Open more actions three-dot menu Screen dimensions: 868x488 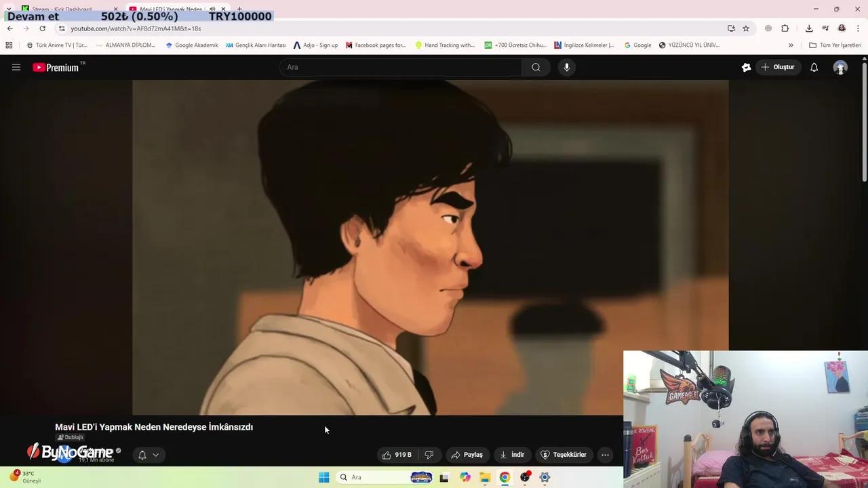pyautogui.click(x=605, y=455)
